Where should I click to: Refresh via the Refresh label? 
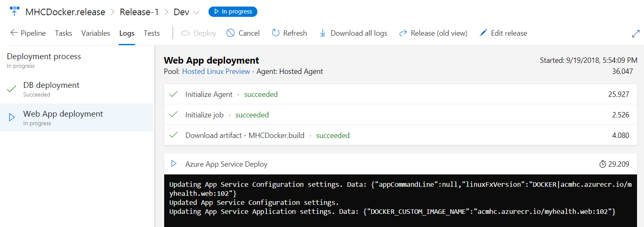[295, 33]
